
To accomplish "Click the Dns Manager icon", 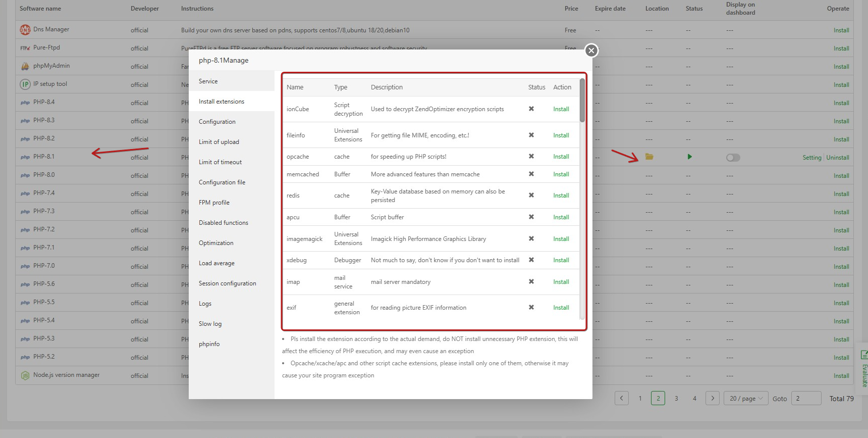I will point(25,30).
